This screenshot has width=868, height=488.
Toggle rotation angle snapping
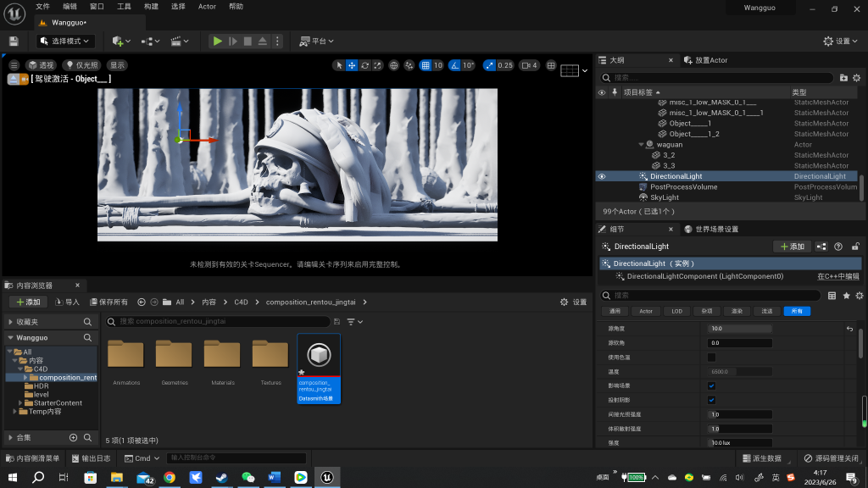(454, 65)
